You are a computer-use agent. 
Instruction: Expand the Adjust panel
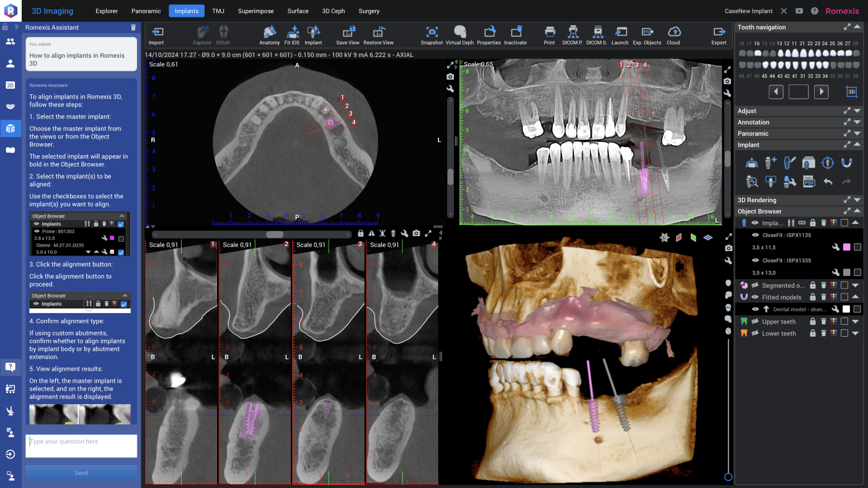tap(857, 111)
